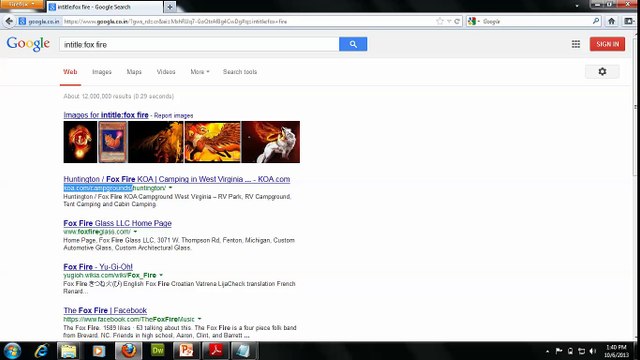Open the network tray icon
The width and height of the screenshot is (640, 360).
pyautogui.click(x=582, y=351)
